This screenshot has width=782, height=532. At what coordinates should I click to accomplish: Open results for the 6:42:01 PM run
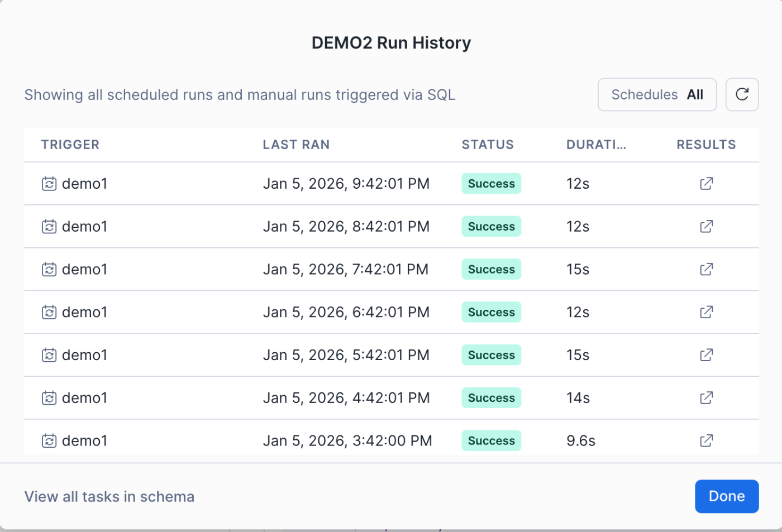[x=706, y=312]
